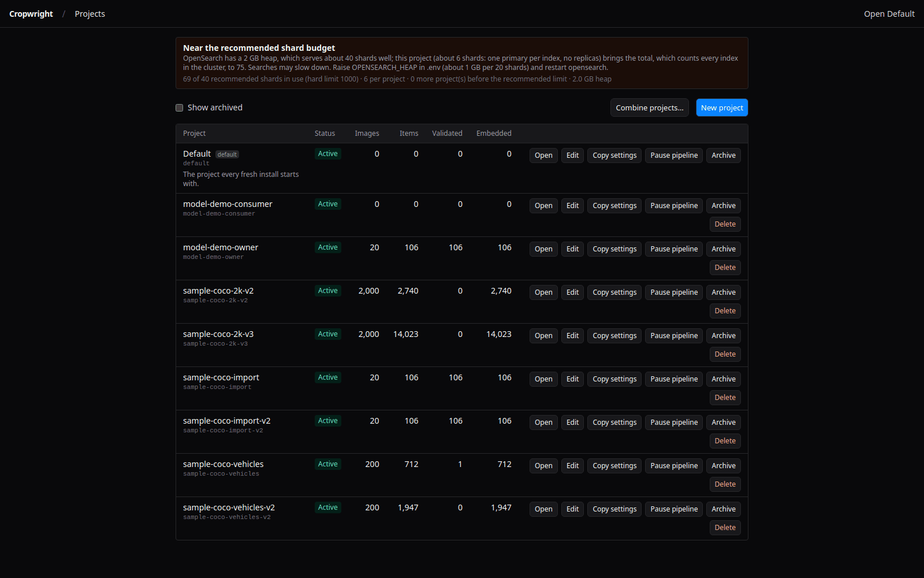Create a New project

(x=722, y=108)
